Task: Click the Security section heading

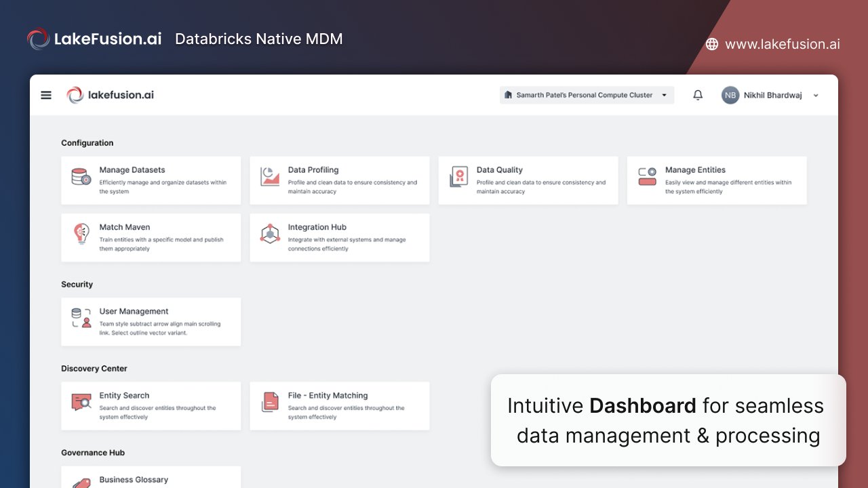Action: point(77,285)
